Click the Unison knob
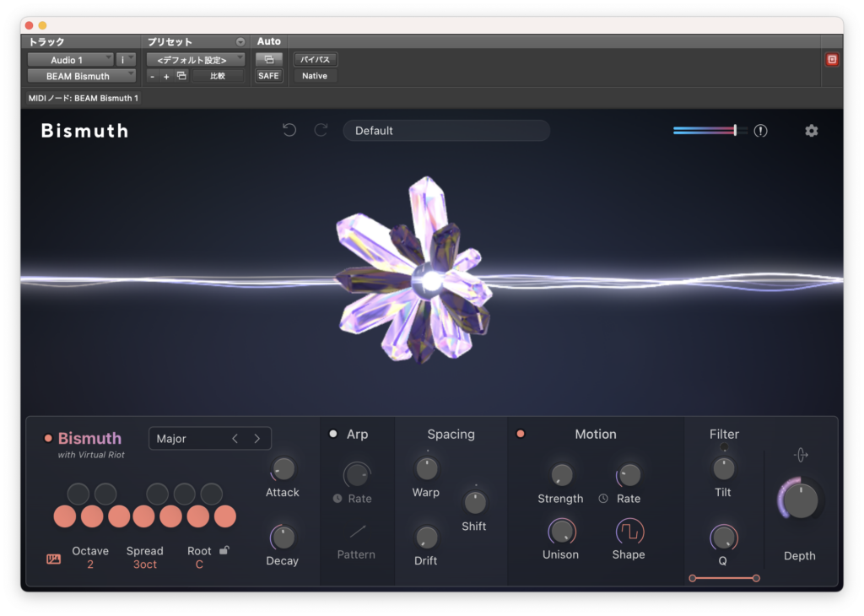This screenshot has height=616, width=864. coord(561,532)
